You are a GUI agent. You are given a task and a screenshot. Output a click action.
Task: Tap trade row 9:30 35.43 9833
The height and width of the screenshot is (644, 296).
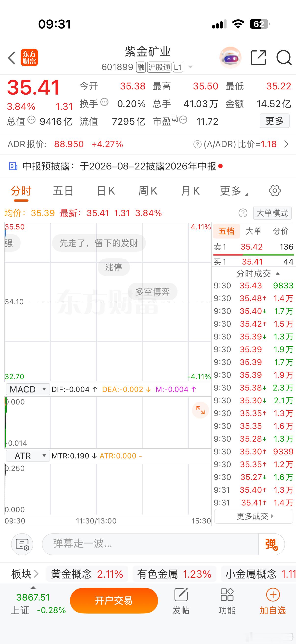pyautogui.click(x=254, y=285)
